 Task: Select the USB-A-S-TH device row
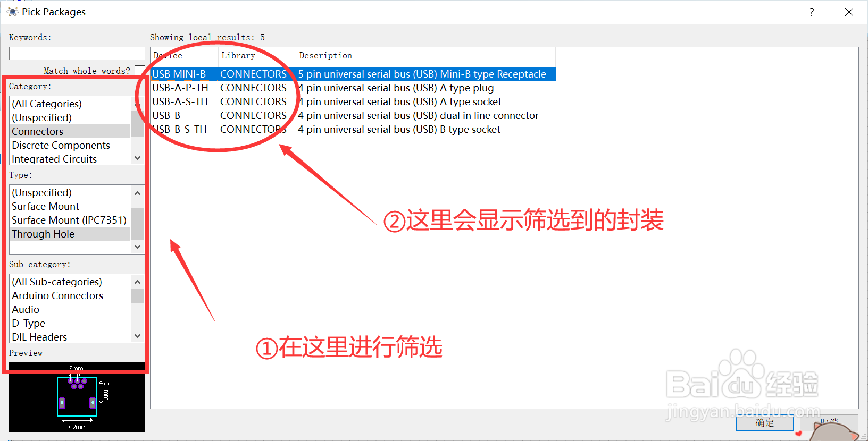pyautogui.click(x=353, y=101)
